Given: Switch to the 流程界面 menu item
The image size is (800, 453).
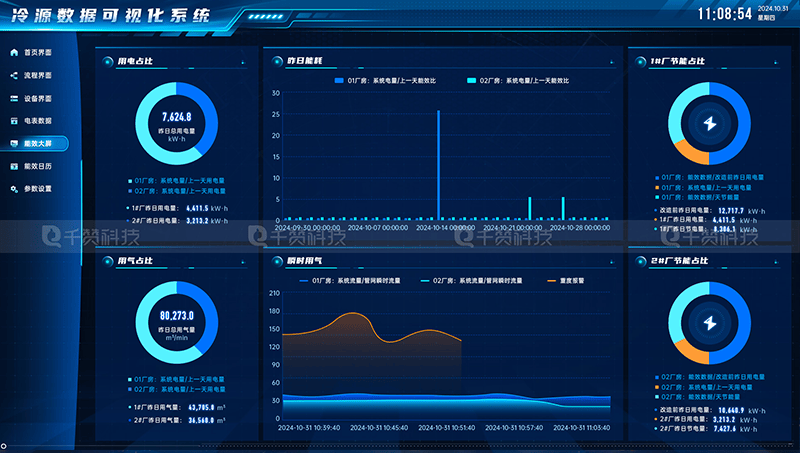Looking at the screenshot, I should pyautogui.click(x=38, y=75).
